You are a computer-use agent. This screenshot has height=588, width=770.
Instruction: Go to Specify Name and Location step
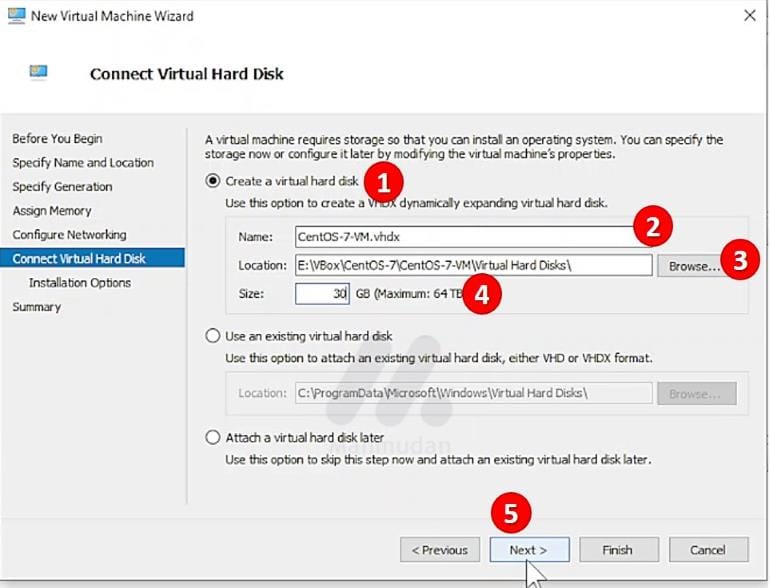(83, 163)
